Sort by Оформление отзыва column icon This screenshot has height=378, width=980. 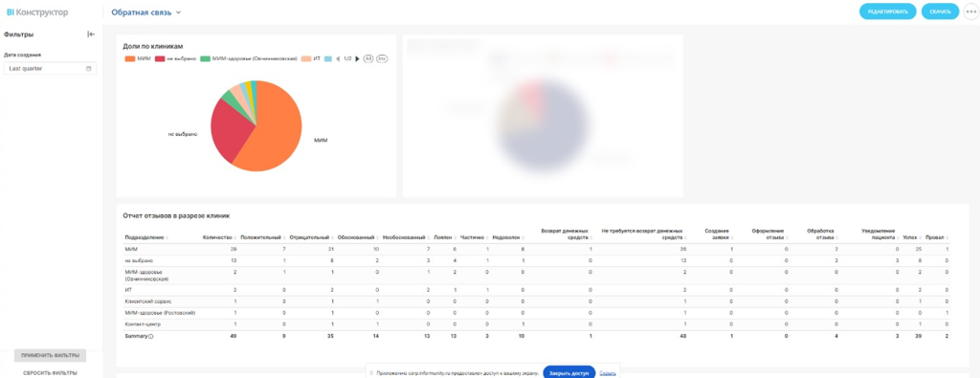coord(786,238)
